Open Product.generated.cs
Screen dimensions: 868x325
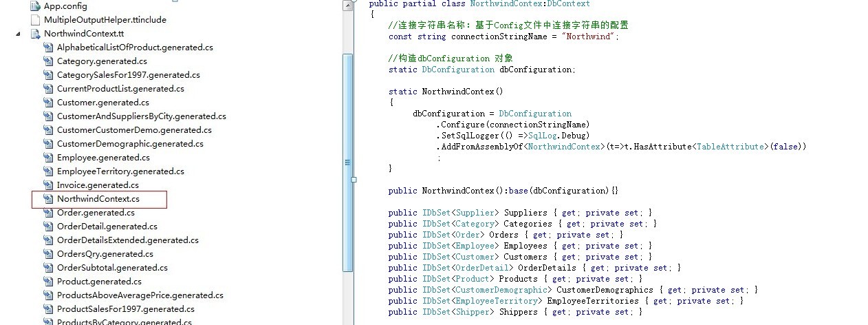pos(99,282)
